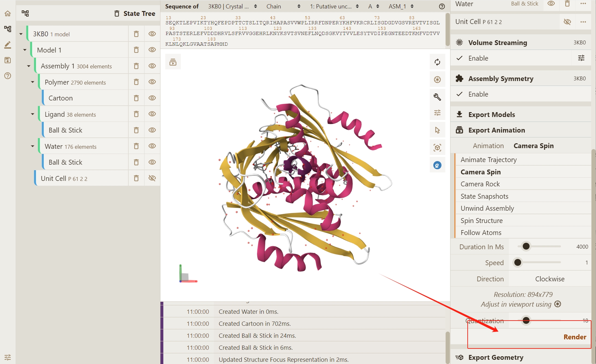
Task: Select Unwind Assembly animation option
Action: [487, 208]
